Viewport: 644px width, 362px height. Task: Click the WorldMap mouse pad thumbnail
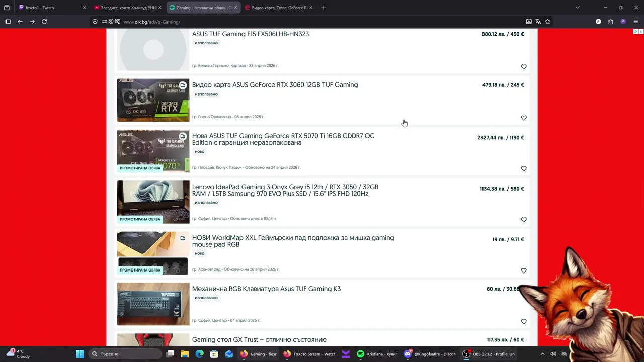(x=153, y=253)
